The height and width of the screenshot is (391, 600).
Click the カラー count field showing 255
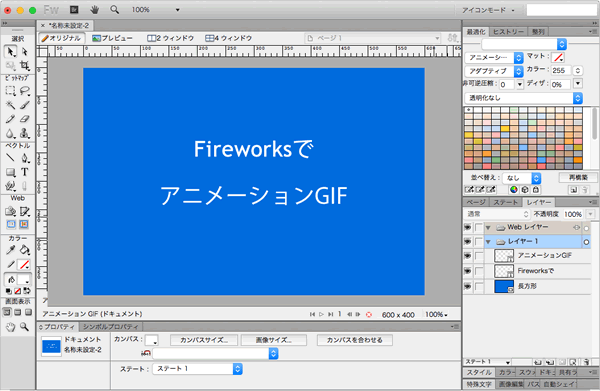(561, 71)
